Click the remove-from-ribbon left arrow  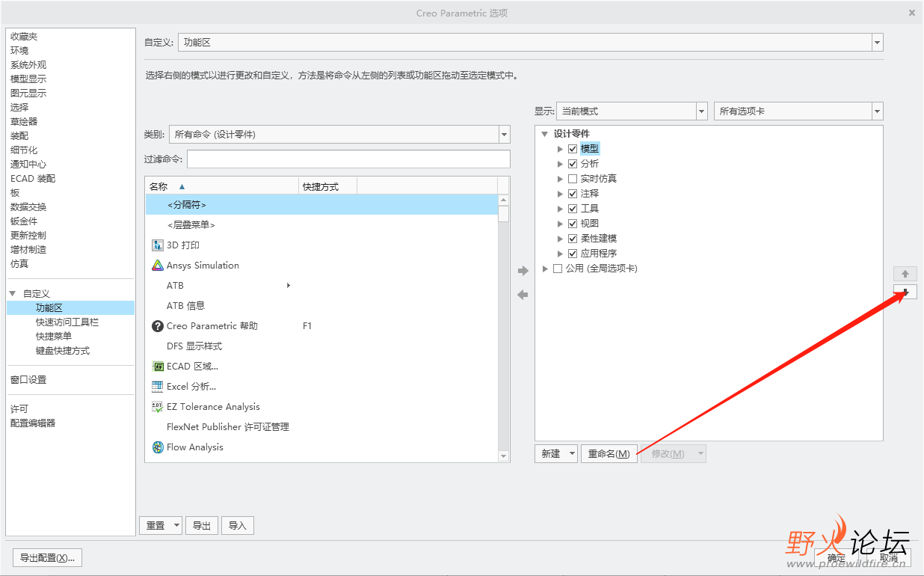(x=523, y=295)
